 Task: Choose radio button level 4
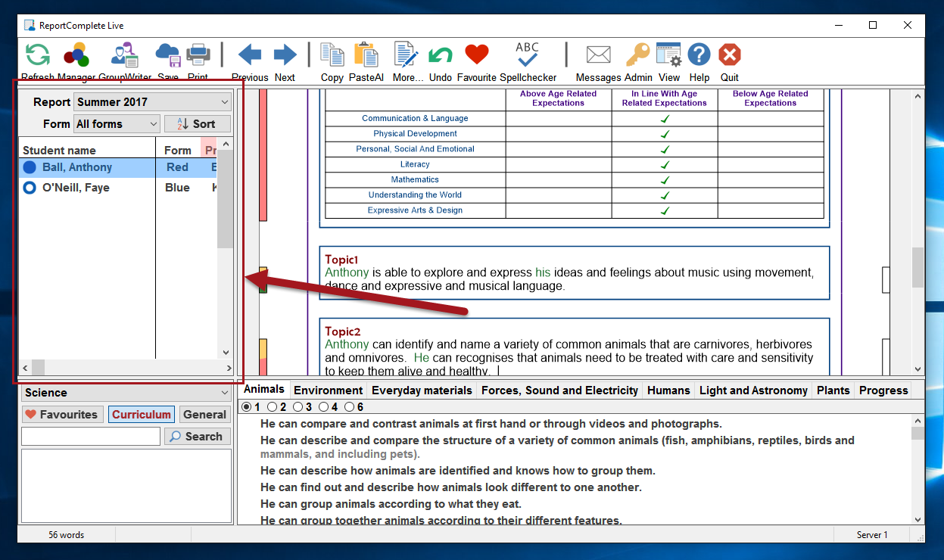pyautogui.click(x=323, y=407)
